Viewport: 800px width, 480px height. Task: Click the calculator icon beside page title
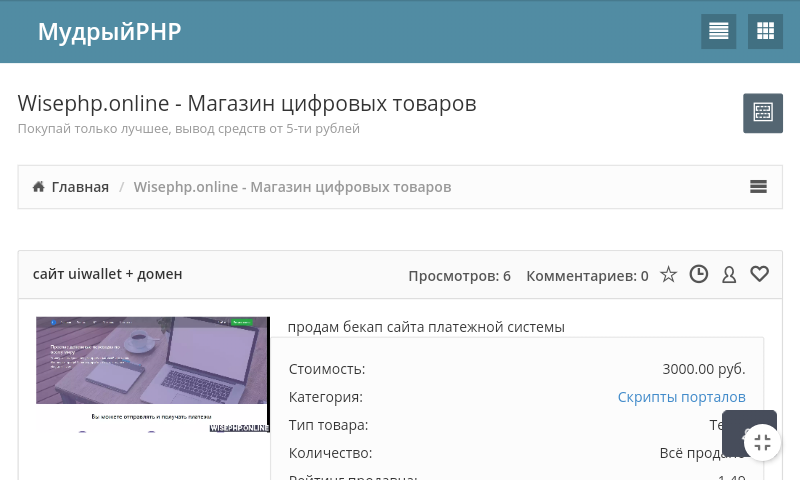[762, 113]
